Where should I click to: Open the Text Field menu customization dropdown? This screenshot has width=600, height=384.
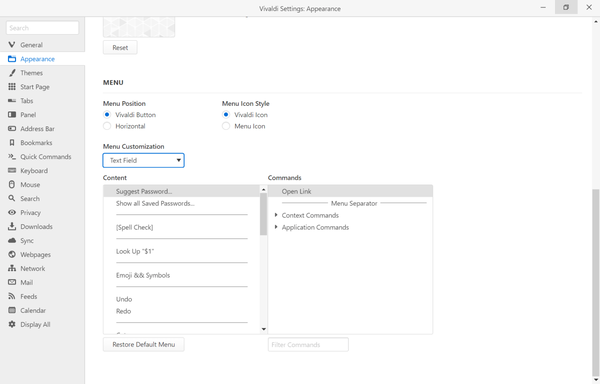click(x=143, y=160)
